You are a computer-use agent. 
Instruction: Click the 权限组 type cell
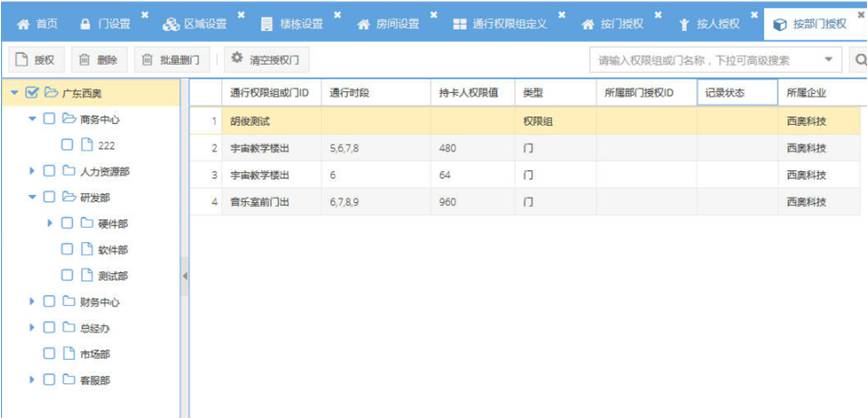click(x=555, y=122)
